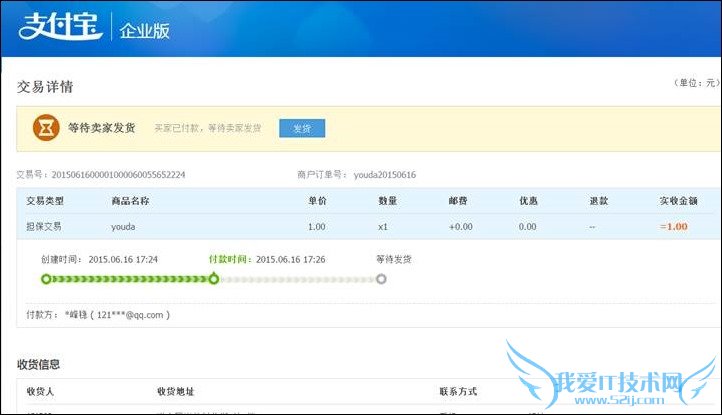Click the quantity x1 cell
Screen dimensions: 722x415
[383, 227]
